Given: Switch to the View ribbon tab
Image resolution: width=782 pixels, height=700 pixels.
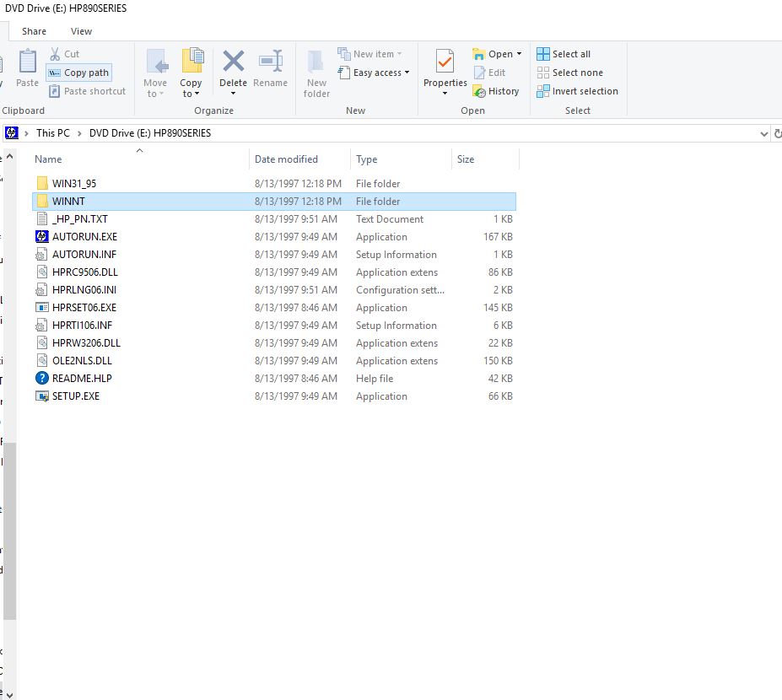Looking at the screenshot, I should 81,31.
